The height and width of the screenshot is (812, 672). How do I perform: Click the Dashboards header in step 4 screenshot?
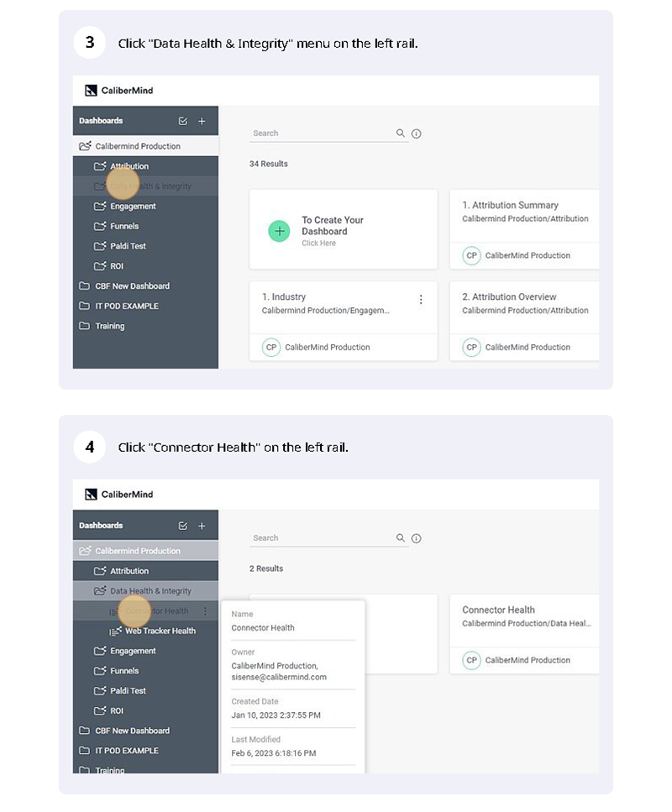[x=101, y=526]
